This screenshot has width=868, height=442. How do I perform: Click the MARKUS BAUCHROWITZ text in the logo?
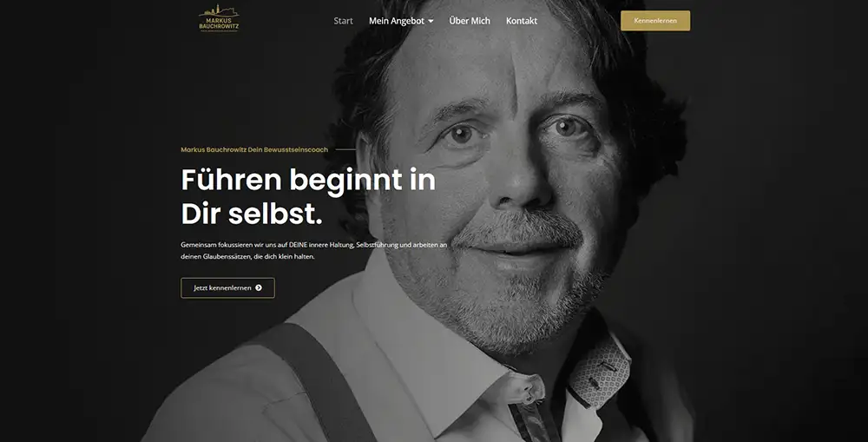pos(220,23)
